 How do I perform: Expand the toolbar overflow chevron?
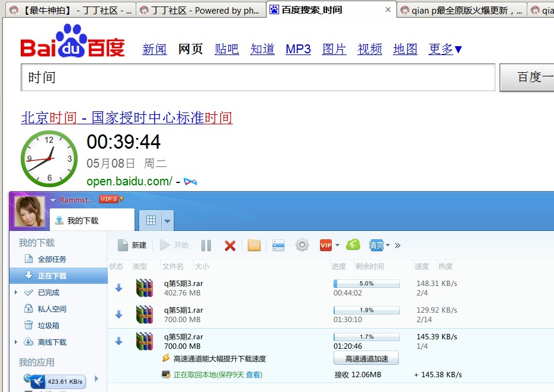[398, 245]
